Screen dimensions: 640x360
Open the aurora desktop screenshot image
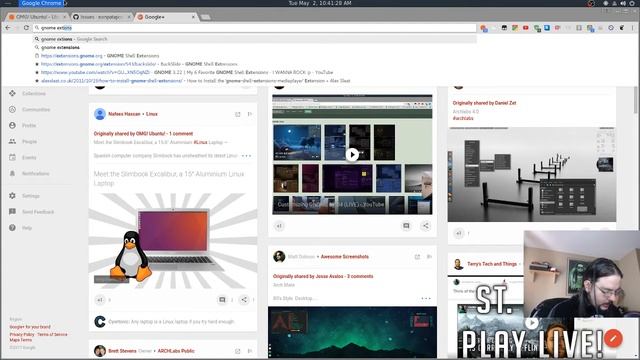pos(352,332)
